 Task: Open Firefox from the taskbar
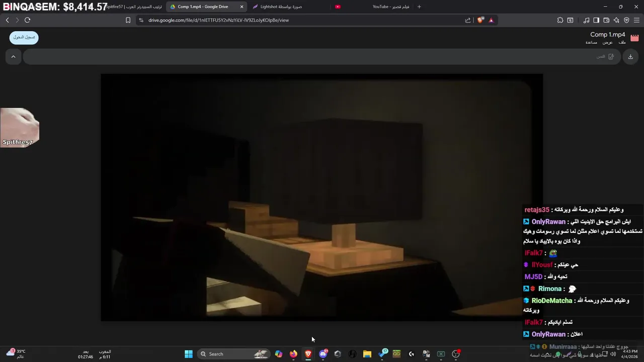point(293,354)
